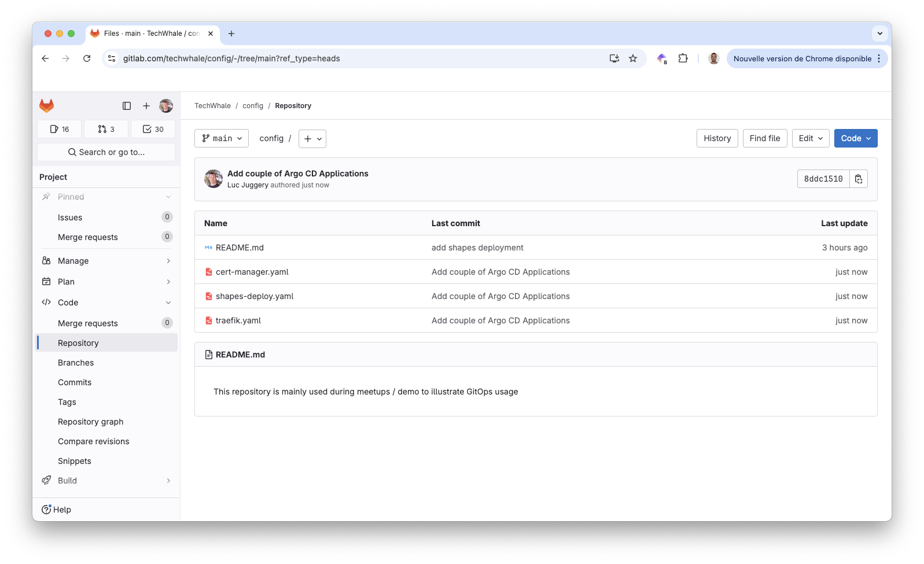
Task: Click the GitLab fox logo
Action: (x=46, y=105)
